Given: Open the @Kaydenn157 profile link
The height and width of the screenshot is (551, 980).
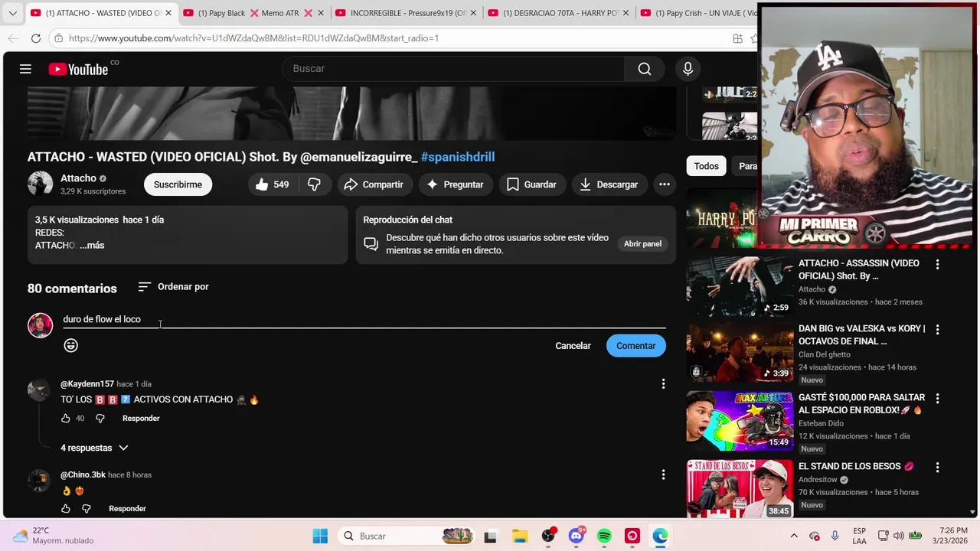Looking at the screenshot, I should pyautogui.click(x=87, y=384).
